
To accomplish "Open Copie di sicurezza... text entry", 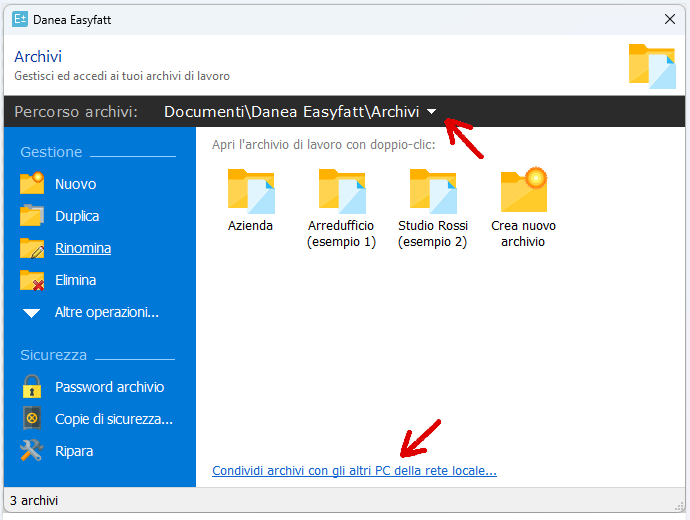I will pyautogui.click(x=114, y=419).
